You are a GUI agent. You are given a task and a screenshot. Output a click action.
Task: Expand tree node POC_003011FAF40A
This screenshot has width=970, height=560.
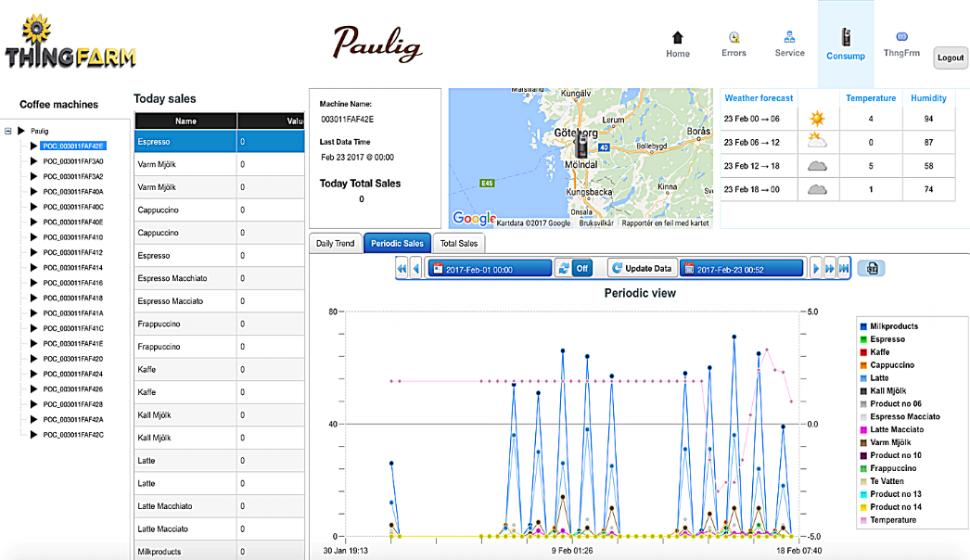coord(34,192)
